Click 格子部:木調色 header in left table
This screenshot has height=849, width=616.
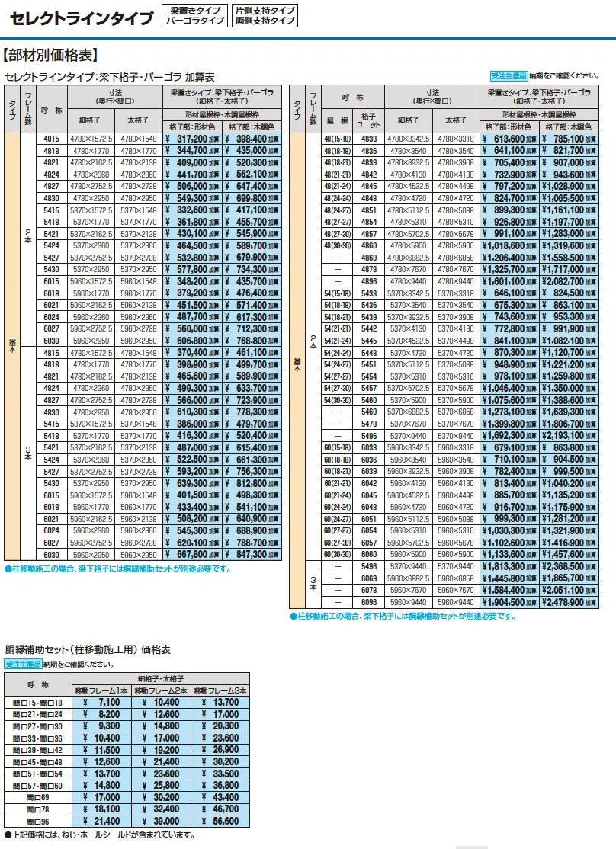click(x=252, y=127)
